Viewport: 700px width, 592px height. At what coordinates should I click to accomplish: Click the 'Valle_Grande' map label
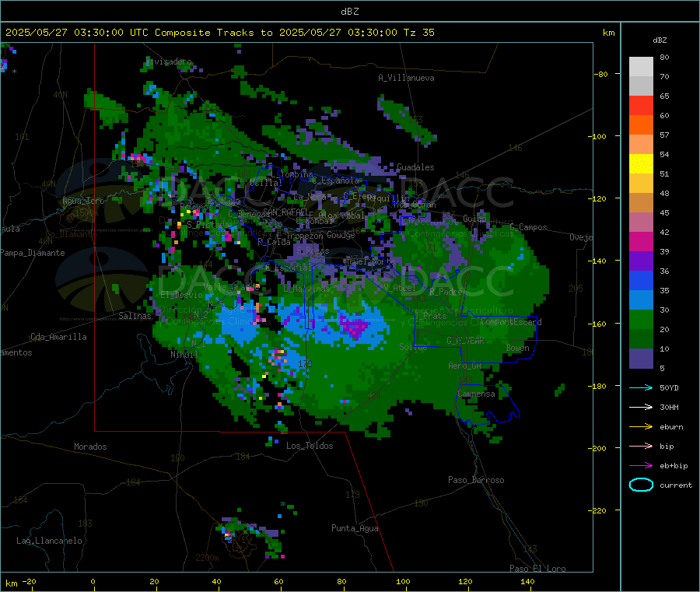coord(231,286)
